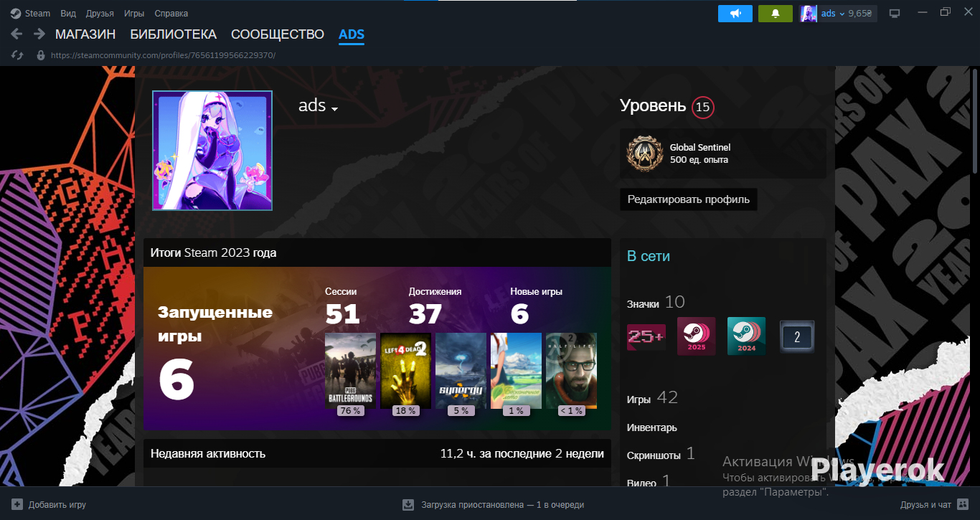
Task: Open the Global Sentinel badge icon
Action: (645, 153)
